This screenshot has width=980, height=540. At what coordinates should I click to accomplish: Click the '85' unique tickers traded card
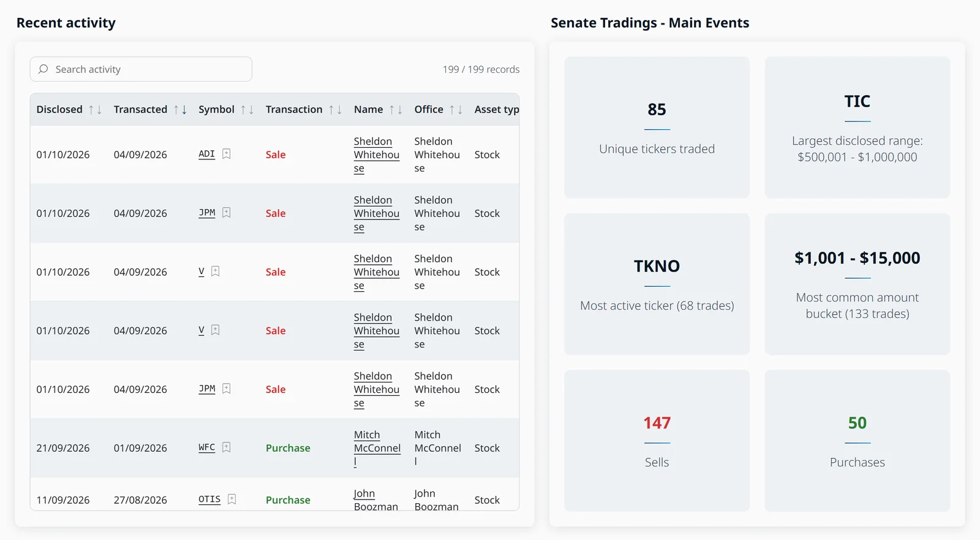[x=657, y=127]
